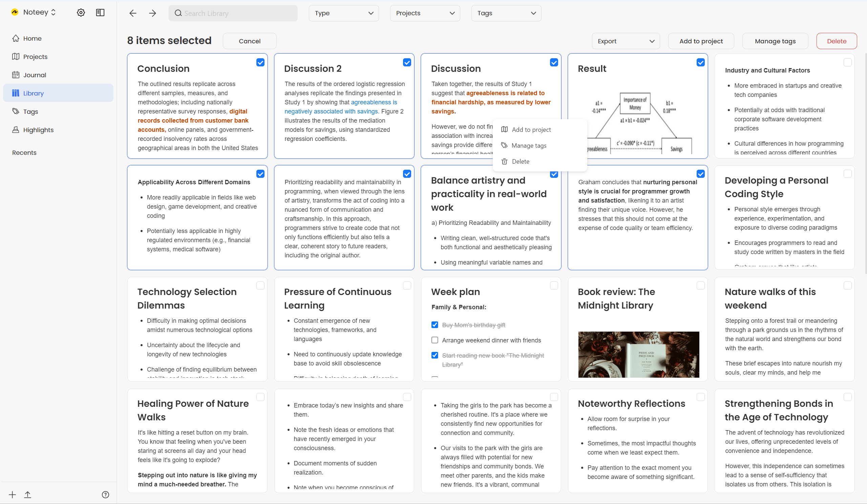Cancel the selection
Viewport: 867px width, 504px height.
(x=250, y=41)
